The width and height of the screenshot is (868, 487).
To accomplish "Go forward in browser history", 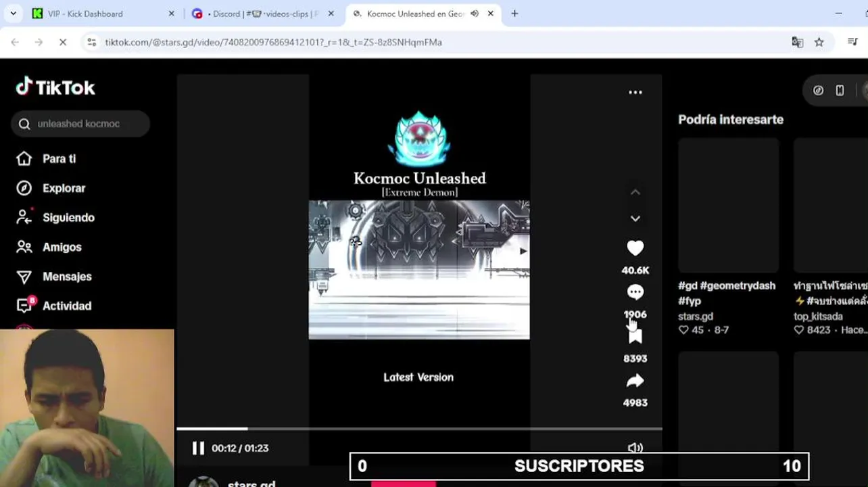I will 39,42.
